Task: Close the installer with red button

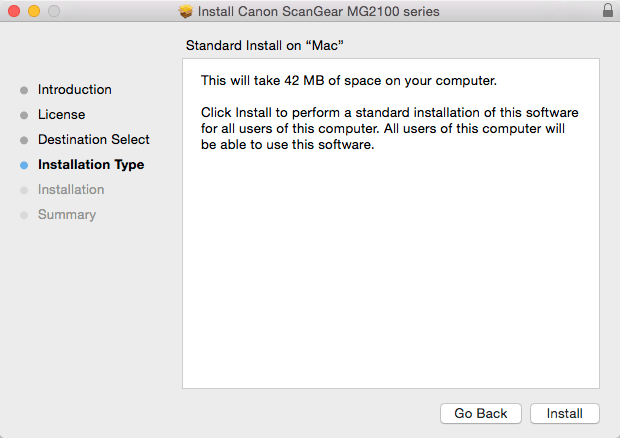Action: [x=14, y=11]
